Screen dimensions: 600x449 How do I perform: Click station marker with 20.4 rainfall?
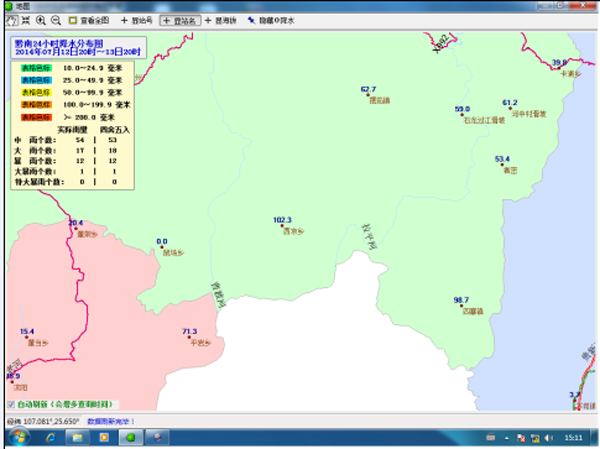[76, 229]
